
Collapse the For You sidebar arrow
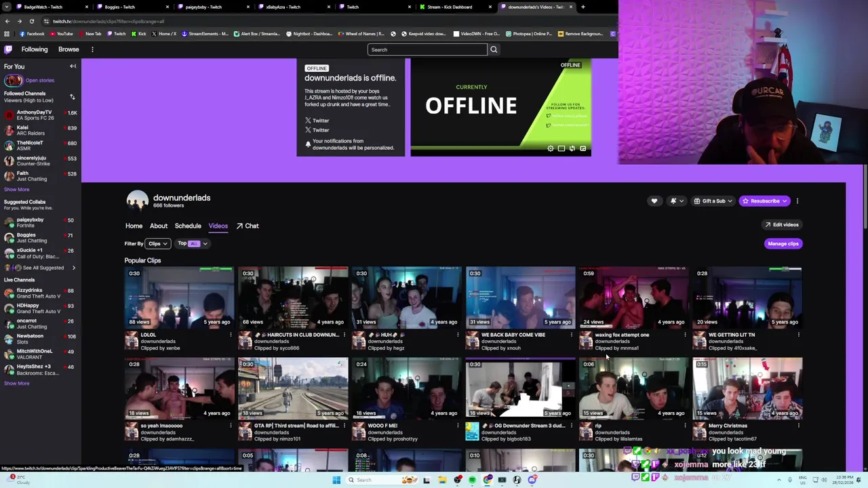73,66
